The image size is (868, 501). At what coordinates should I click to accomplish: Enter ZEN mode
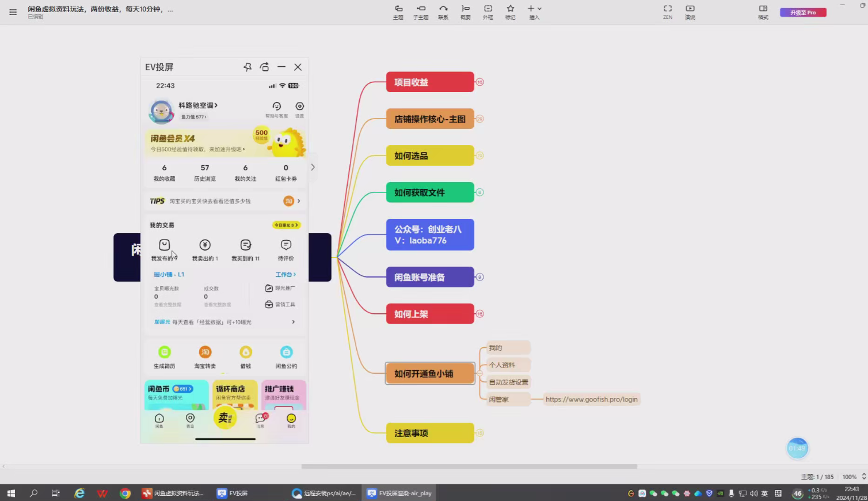pyautogui.click(x=668, y=12)
